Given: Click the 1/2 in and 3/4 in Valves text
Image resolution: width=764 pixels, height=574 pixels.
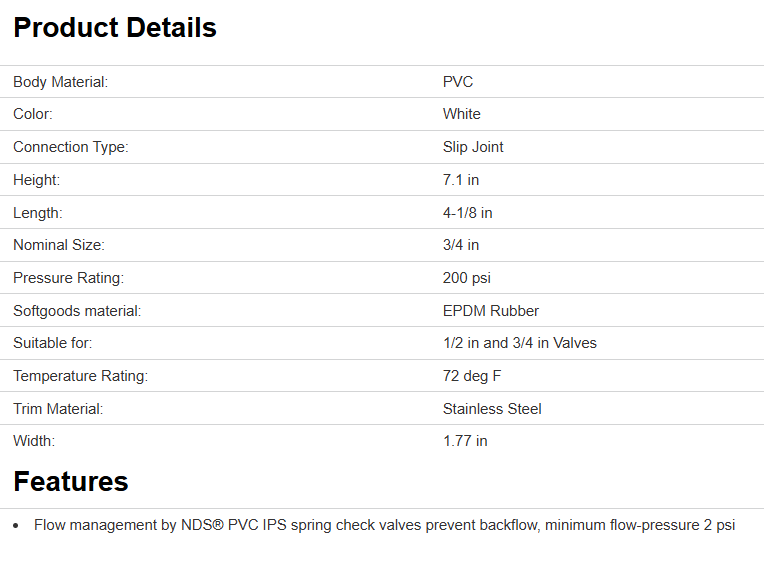Looking at the screenshot, I should 520,343.
